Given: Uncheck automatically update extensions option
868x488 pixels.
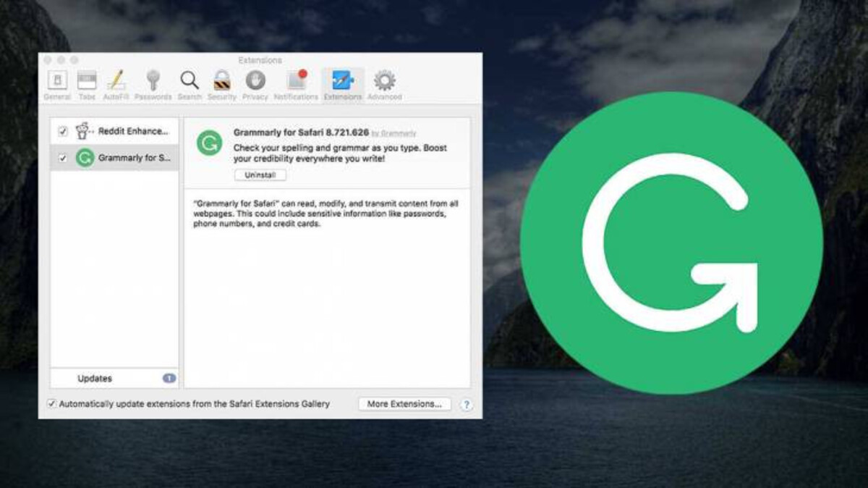Looking at the screenshot, I should (51, 404).
